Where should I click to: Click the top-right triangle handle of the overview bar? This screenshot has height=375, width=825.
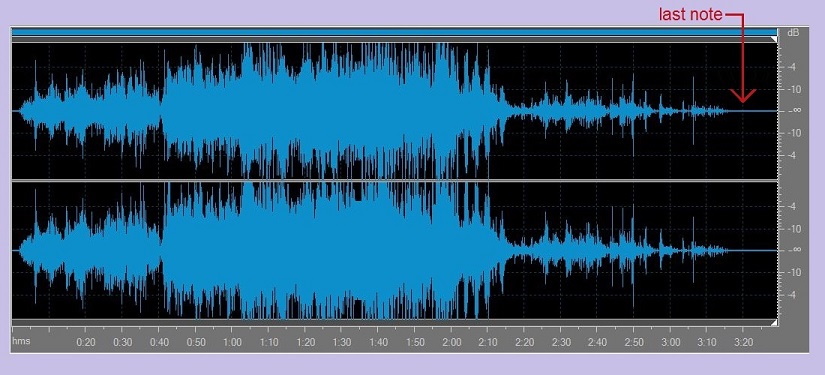[x=773, y=39]
